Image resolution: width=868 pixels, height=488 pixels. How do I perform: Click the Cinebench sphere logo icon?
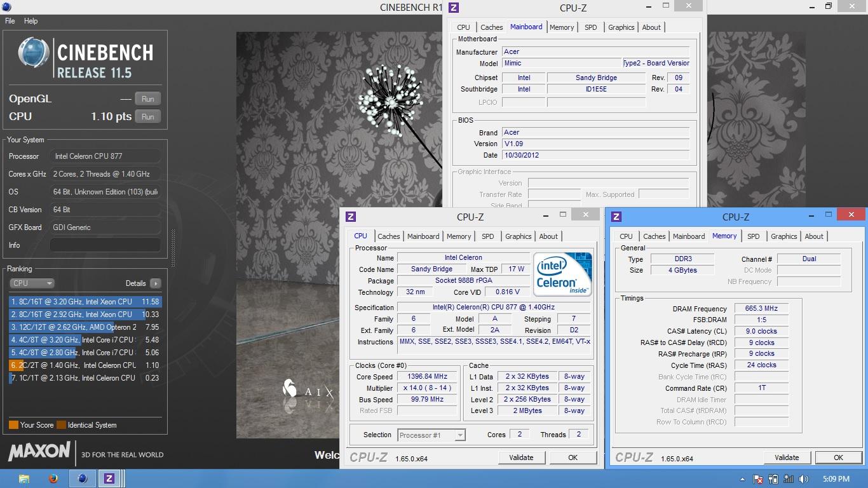click(x=34, y=52)
